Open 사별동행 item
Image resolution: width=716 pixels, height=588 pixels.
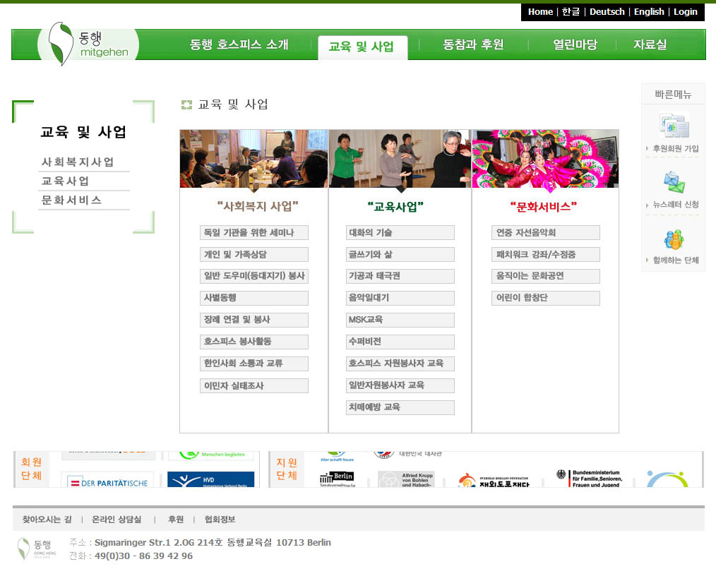(x=254, y=298)
